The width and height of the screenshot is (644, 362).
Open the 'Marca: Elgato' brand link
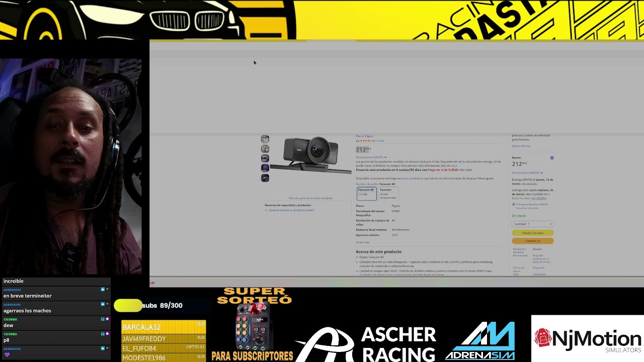(365, 136)
